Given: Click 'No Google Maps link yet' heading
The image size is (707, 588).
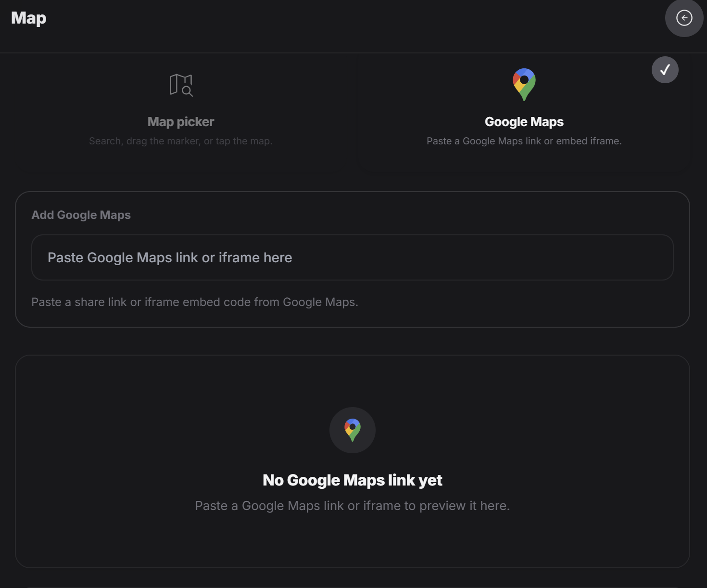Looking at the screenshot, I should [x=352, y=480].
